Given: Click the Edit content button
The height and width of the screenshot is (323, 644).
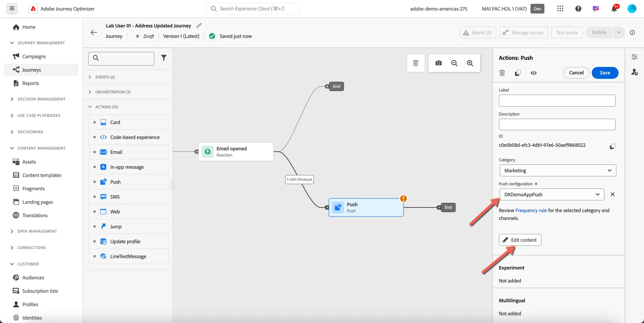Looking at the screenshot, I should point(520,240).
